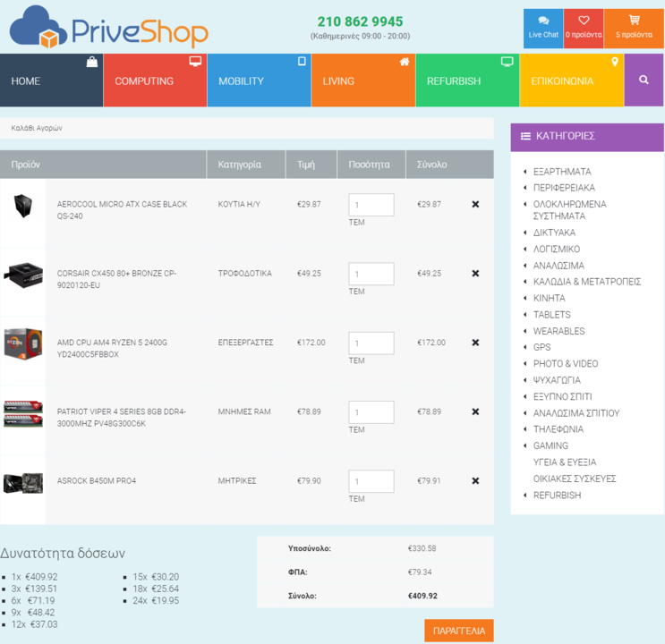Expand the ΛΟΓΙΣΜΙΚΟ category
The height and width of the screenshot is (644, 665).
click(x=556, y=250)
